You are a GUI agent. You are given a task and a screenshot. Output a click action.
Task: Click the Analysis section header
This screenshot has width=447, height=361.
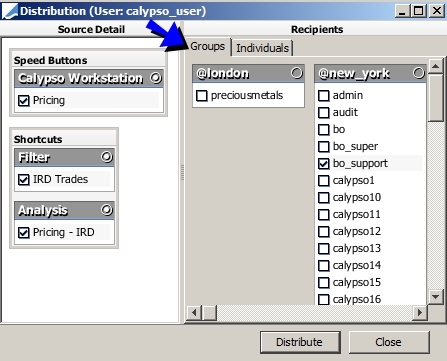click(64, 210)
